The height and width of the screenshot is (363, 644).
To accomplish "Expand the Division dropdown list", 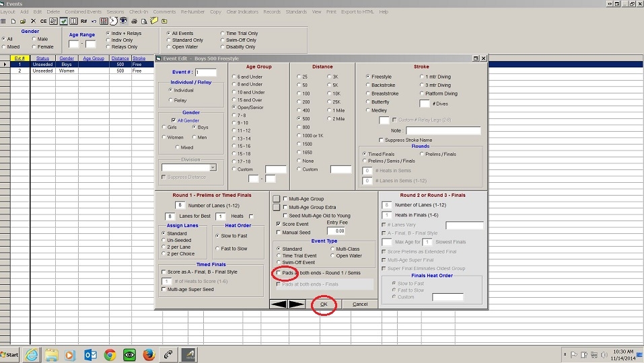I will tap(213, 167).
